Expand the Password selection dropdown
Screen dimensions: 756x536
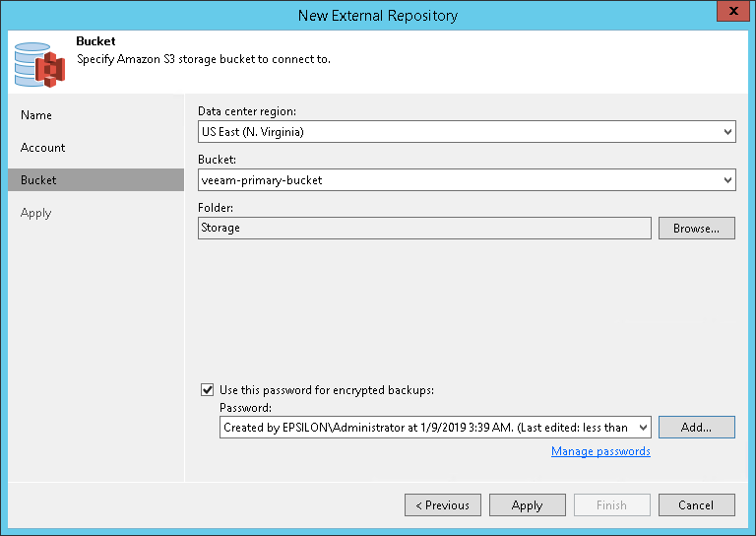643,428
